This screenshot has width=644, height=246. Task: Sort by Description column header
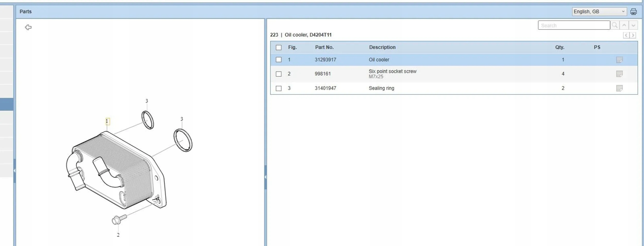(382, 47)
